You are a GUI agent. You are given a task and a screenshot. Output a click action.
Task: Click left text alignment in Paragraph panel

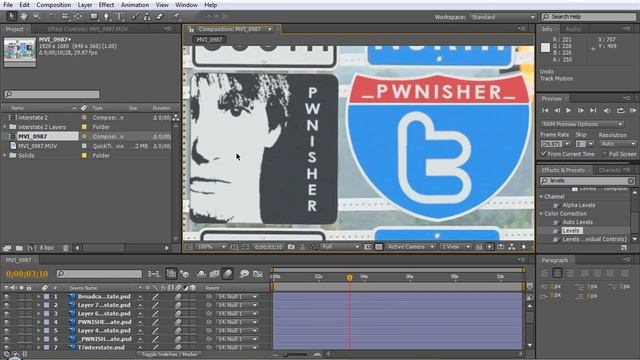pos(545,273)
